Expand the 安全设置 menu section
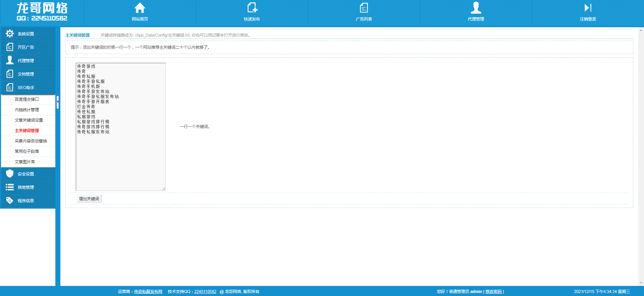Image resolution: width=644 pixels, height=296 pixels. [x=28, y=174]
